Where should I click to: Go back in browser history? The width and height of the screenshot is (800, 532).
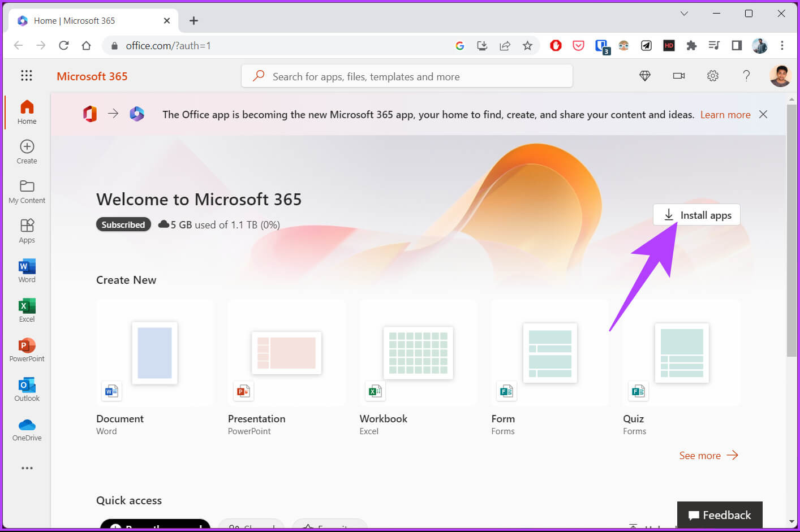(18, 45)
